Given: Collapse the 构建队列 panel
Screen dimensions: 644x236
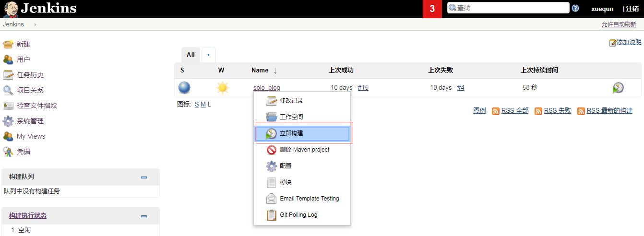Looking at the screenshot, I should [x=144, y=177].
